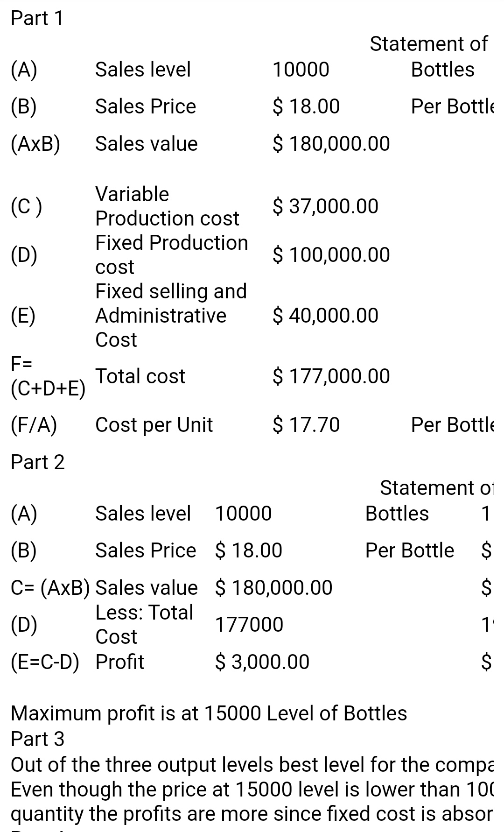
Task: Click the "Fixed Production cost" label
Action: click(x=171, y=254)
